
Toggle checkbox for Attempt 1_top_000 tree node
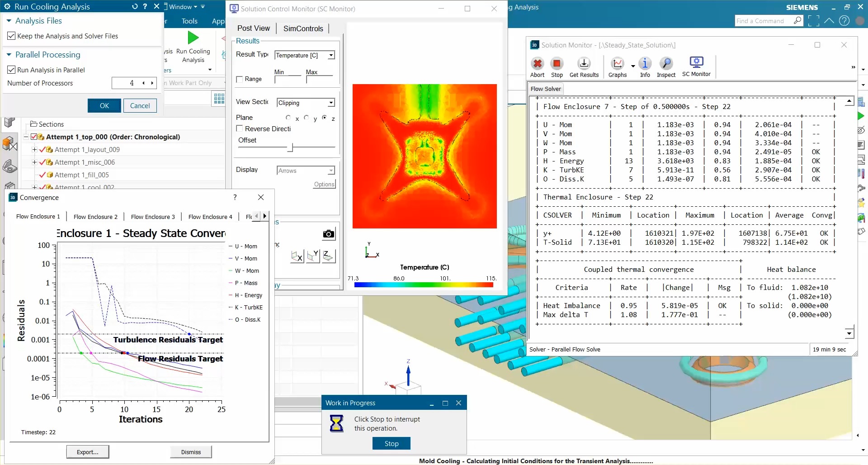click(34, 137)
